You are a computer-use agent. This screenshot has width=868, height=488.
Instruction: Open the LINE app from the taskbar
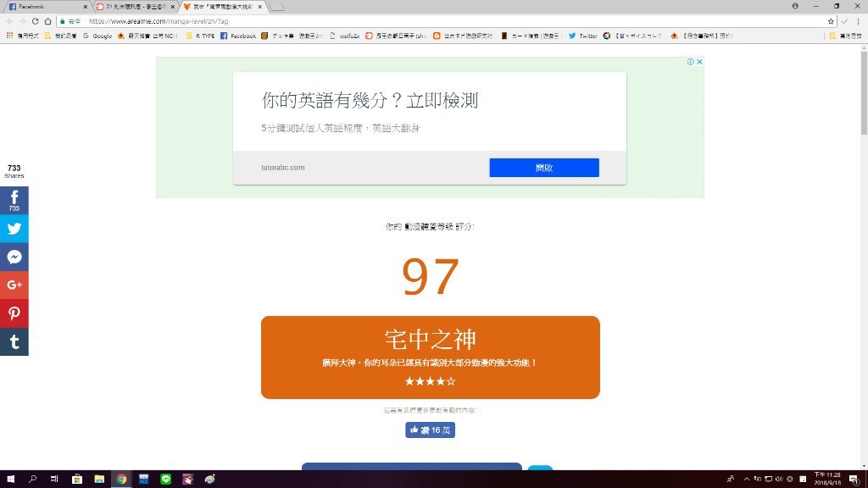click(165, 480)
